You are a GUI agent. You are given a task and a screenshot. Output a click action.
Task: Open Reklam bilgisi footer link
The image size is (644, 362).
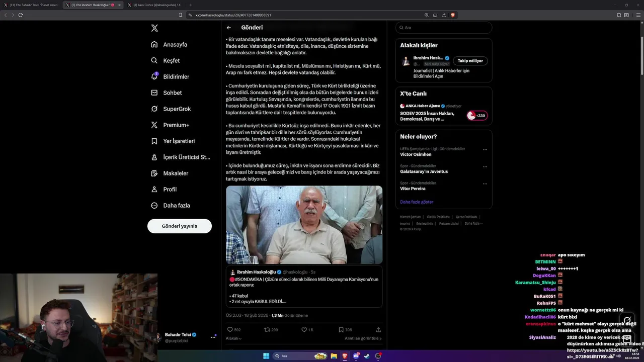tap(449, 223)
